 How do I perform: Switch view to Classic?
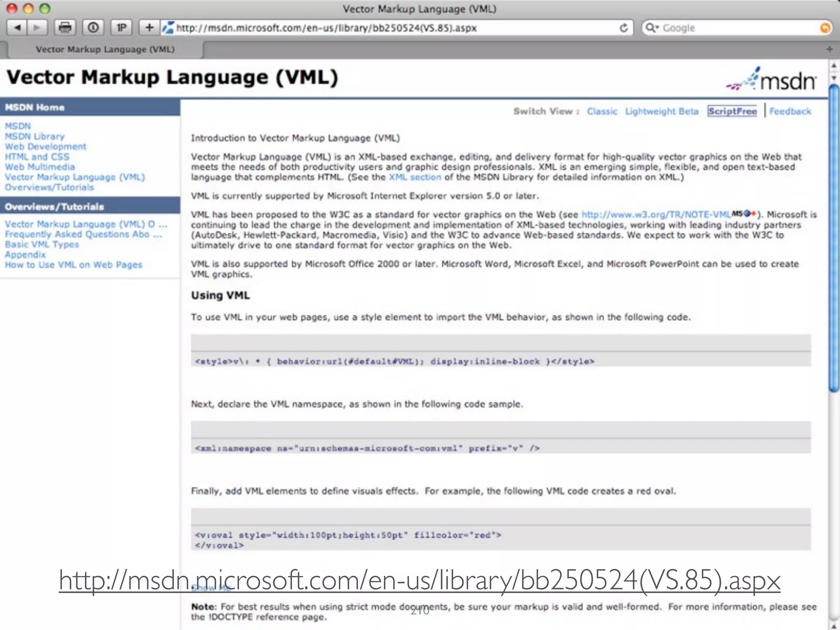point(602,111)
